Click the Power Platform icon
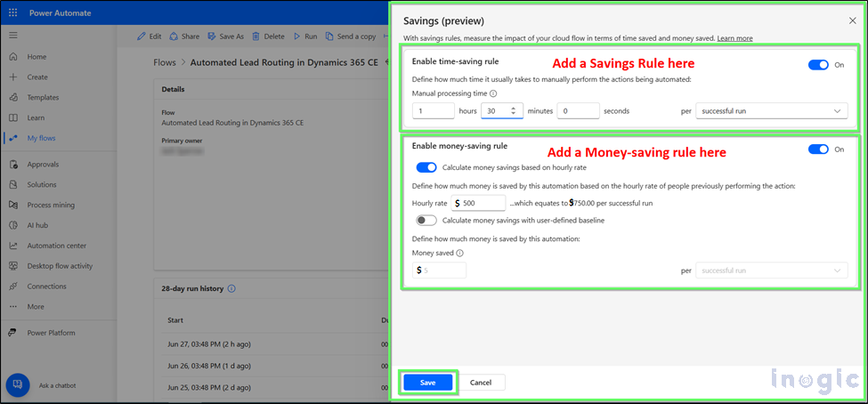Image resolution: width=868 pixels, height=404 pixels. tap(14, 333)
